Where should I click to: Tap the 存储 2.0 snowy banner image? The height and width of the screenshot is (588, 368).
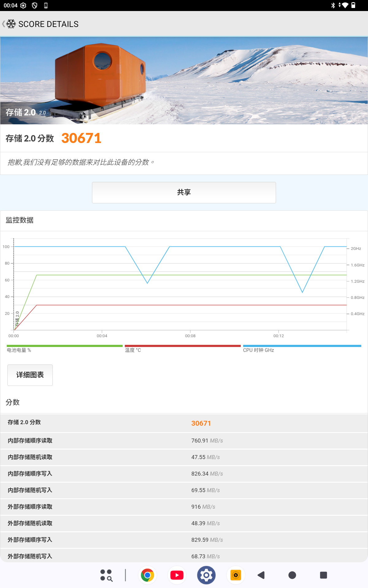(184, 81)
